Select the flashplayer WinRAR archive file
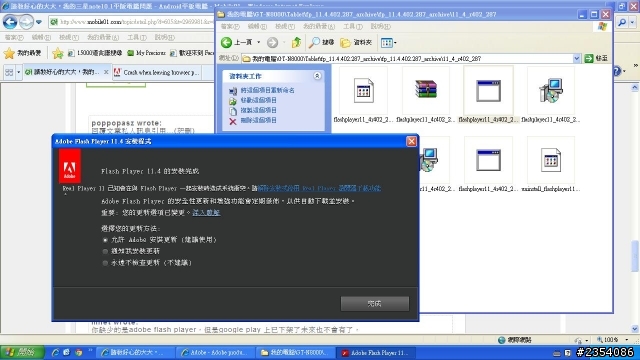640x360 pixels. [x=426, y=89]
